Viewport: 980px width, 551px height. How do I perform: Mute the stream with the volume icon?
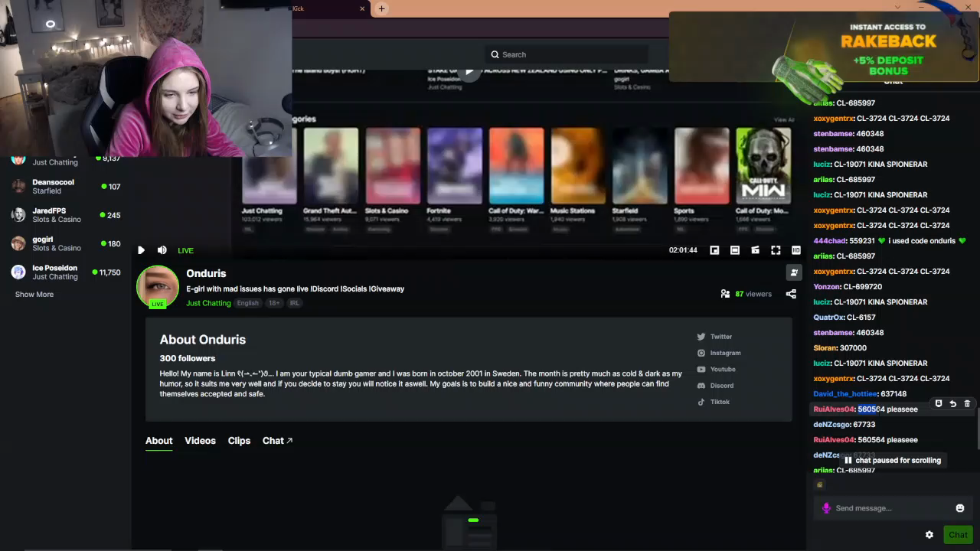point(162,250)
